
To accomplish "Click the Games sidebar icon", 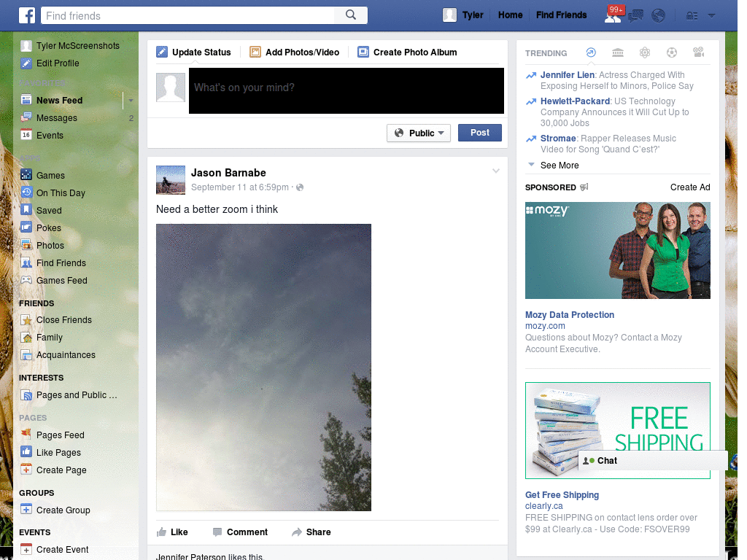I will 26,175.
